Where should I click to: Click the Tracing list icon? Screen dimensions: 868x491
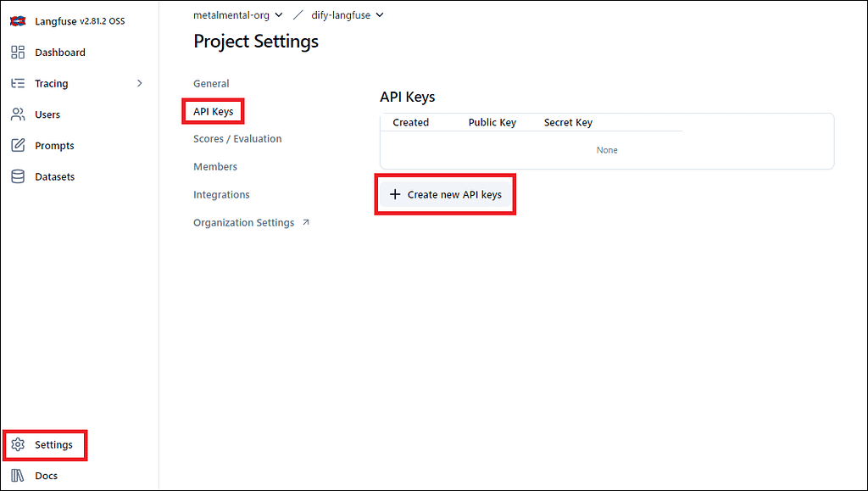(18, 84)
